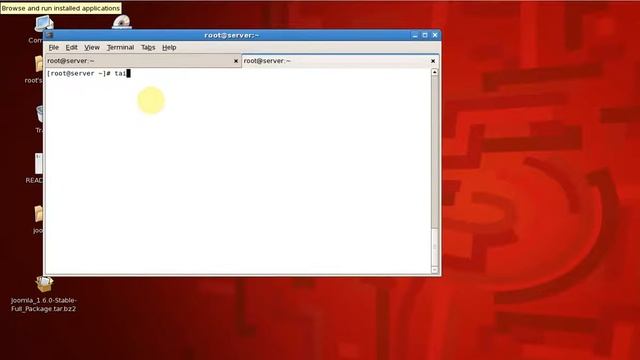The height and width of the screenshot is (360, 640).
Task: Select the CD disc desktop icon
Action: (x=122, y=22)
